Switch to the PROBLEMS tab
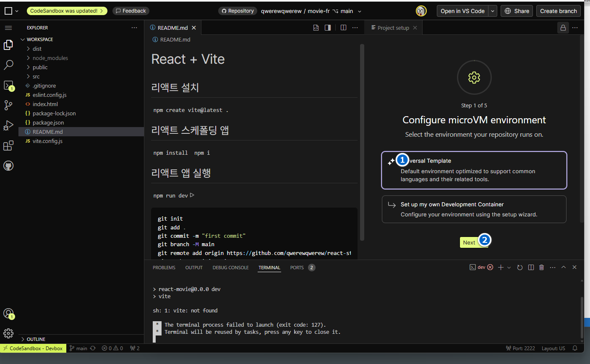Image resolution: width=590 pixels, height=364 pixels. pos(164,268)
